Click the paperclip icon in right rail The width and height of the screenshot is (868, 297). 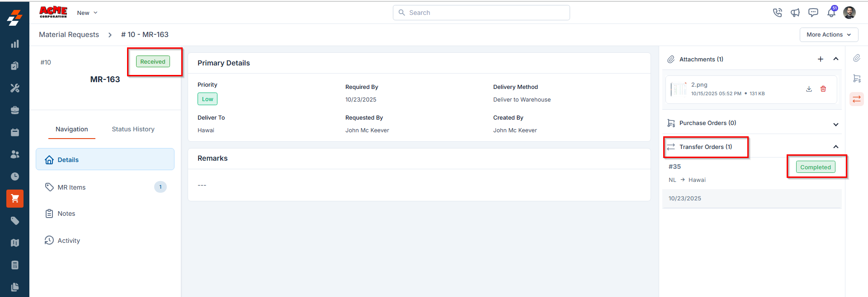[x=857, y=58]
